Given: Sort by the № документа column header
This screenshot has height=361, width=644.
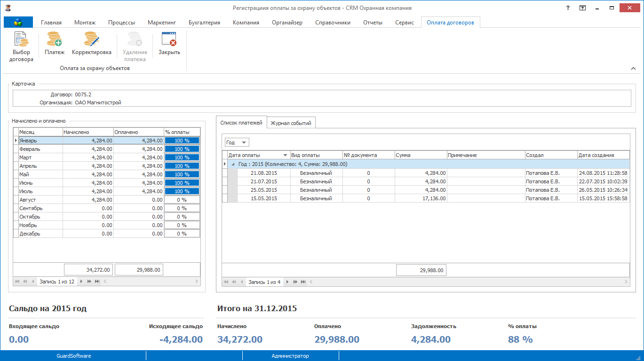Looking at the screenshot, I should coord(369,155).
